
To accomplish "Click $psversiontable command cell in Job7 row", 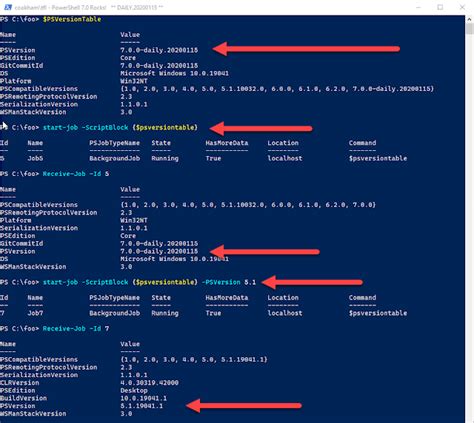I will (378, 313).
